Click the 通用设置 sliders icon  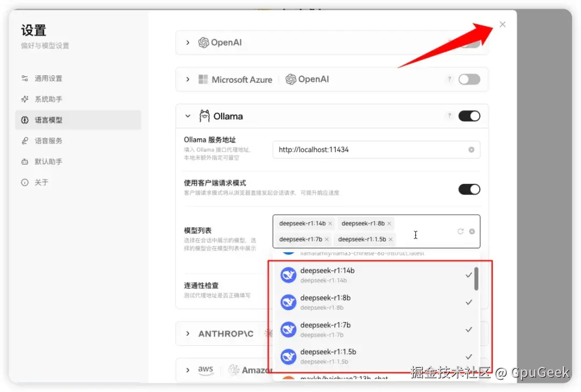(25, 78)
